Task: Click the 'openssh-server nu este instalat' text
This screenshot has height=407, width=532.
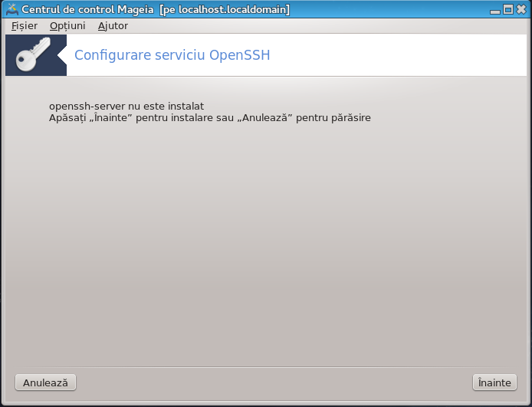Action: click(126, 107)
